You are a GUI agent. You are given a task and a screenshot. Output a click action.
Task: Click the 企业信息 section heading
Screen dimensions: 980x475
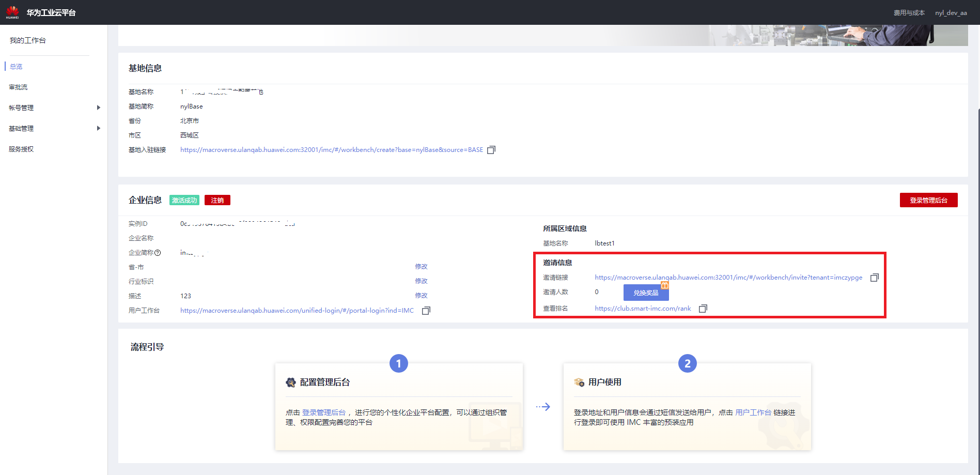[x=145, y=200]
